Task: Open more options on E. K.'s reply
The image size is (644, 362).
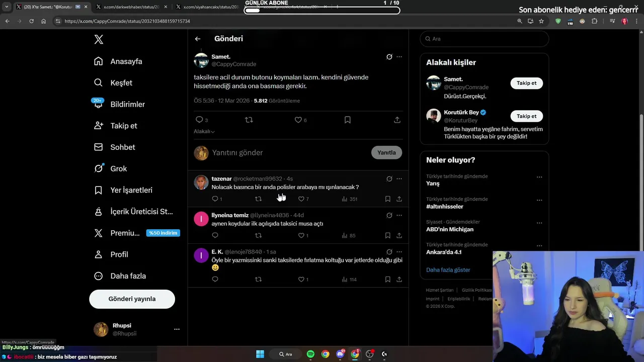Action: (399, 252)
